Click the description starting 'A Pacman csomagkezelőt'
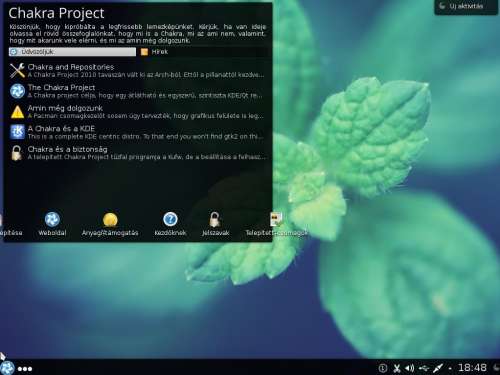500x375 pixels. 146,116
